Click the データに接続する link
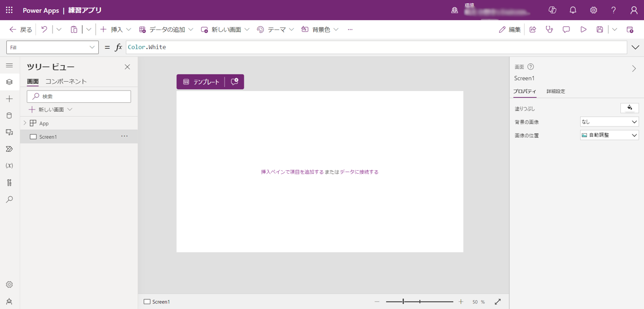The image size is (644, 309). pos(359,172)
